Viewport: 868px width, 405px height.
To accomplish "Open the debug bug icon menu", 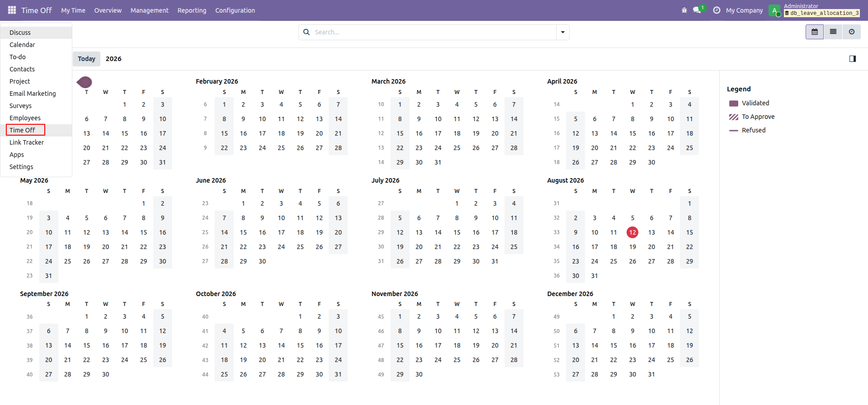I will tap(684, 10).
